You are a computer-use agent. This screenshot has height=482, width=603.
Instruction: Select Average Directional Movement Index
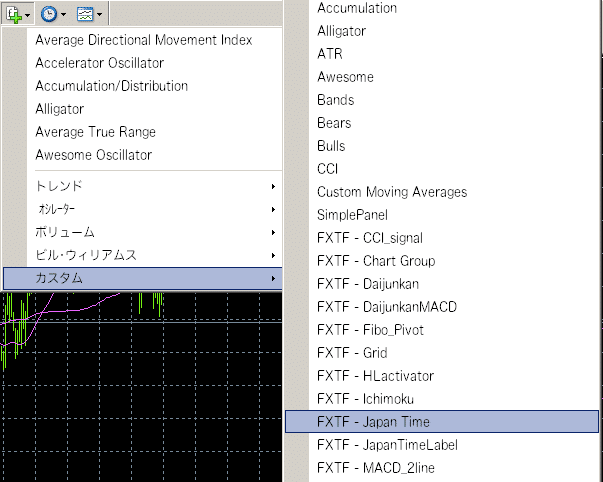[143, 40]
